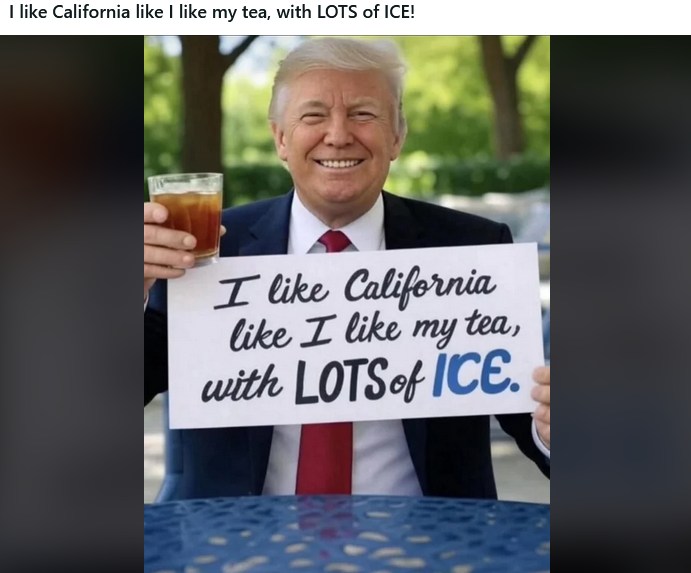691x573 pixels.
Task: Click the blue word "ICE." on the sign
Action: (476, 373)
